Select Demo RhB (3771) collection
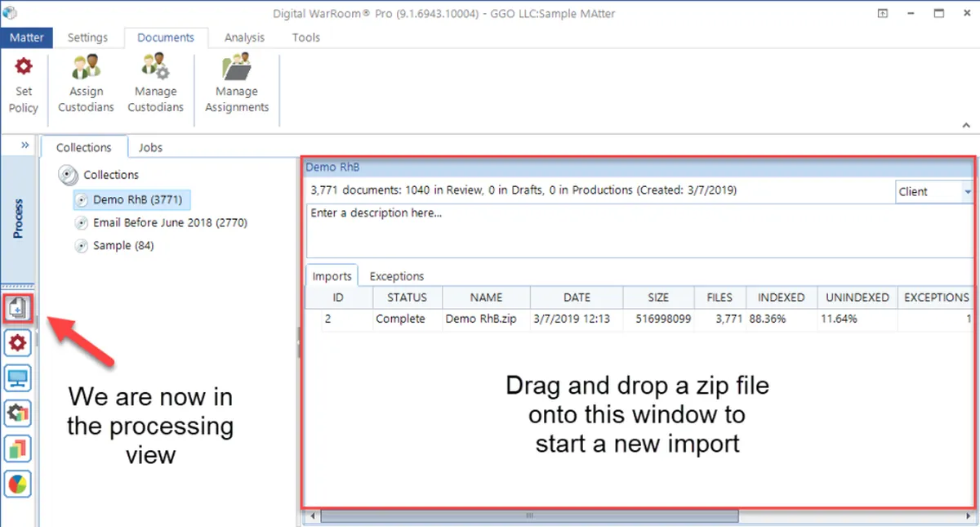Screen dimensions: 980x527 click(x=131, y=200)
